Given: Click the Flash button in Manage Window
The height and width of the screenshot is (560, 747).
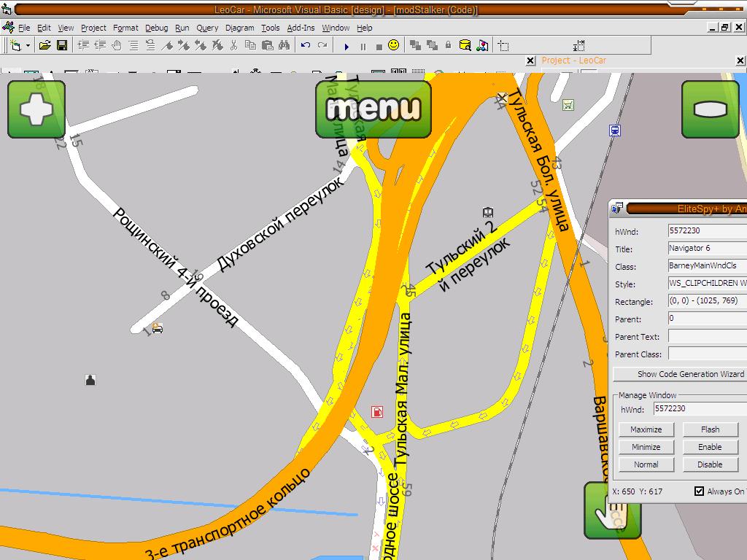Looking at the screenshot, I should tap(710, 429).
